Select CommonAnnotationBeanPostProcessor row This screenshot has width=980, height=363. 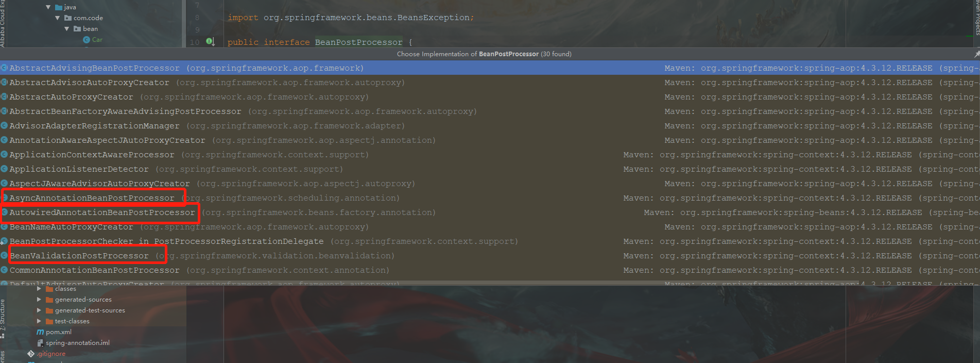click(490, 270)
